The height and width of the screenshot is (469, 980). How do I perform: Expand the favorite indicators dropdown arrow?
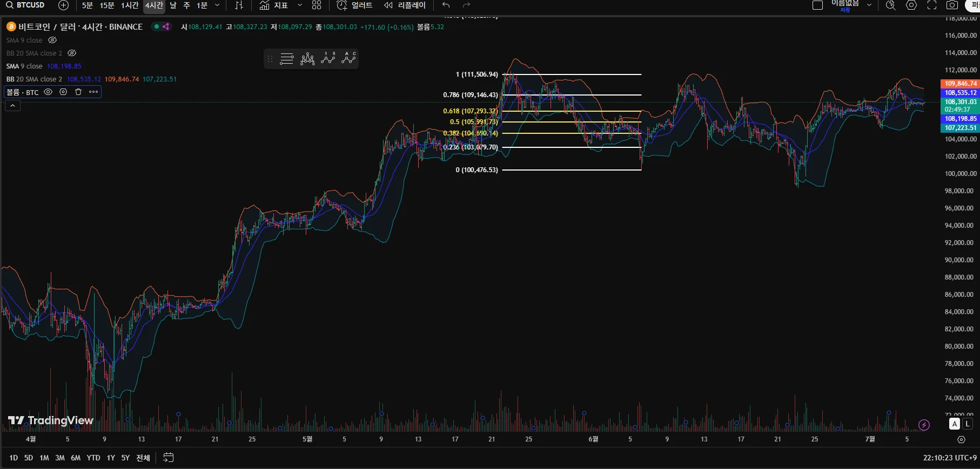coord(300,5)
